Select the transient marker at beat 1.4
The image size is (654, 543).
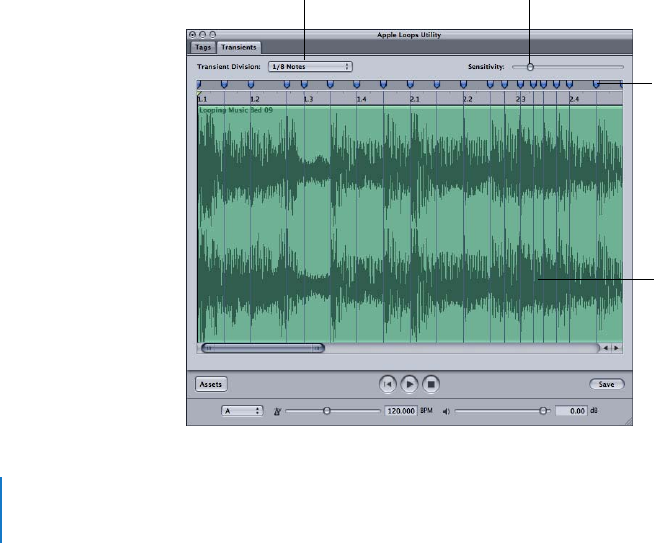click(357, 84)
